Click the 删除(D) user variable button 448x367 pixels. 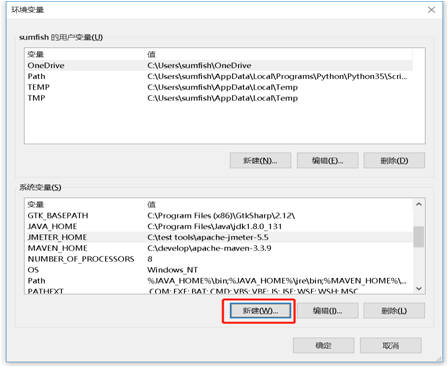coord(394,161)
